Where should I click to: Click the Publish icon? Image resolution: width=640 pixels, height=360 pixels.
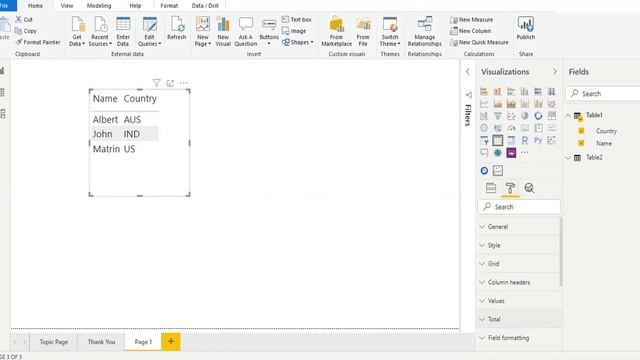(x=525, y=28)
